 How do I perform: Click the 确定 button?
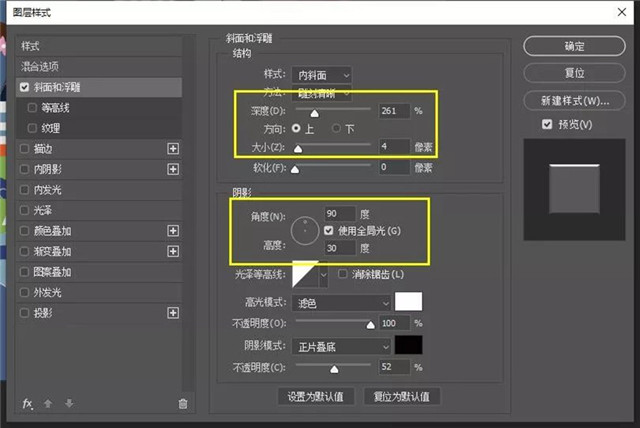click(x=574, y=46)
